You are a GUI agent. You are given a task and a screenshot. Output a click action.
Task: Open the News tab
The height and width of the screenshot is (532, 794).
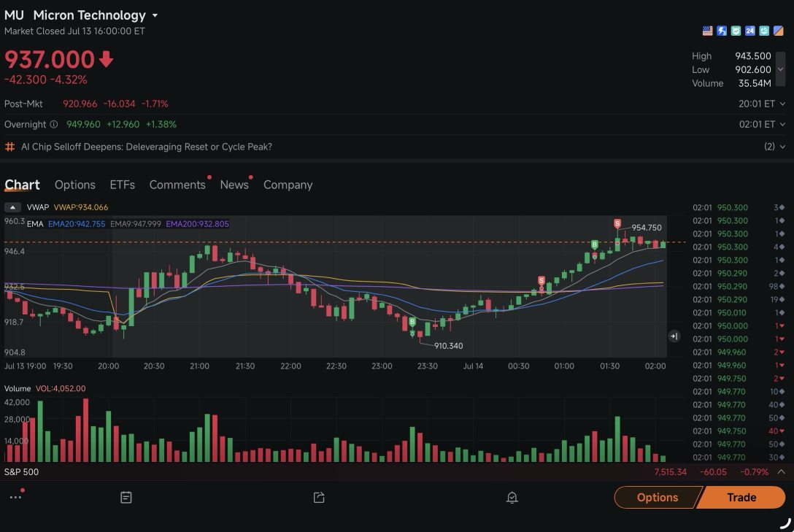point(234,185)
